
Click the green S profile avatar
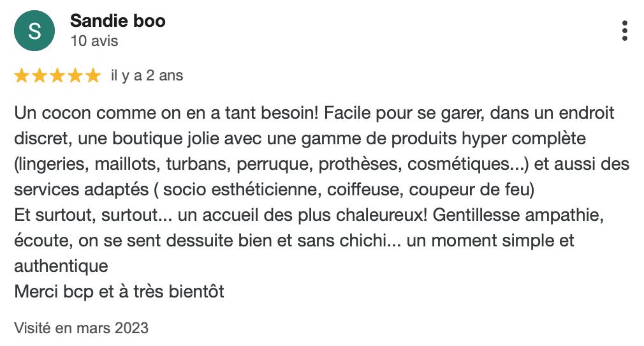coord(34,31)
